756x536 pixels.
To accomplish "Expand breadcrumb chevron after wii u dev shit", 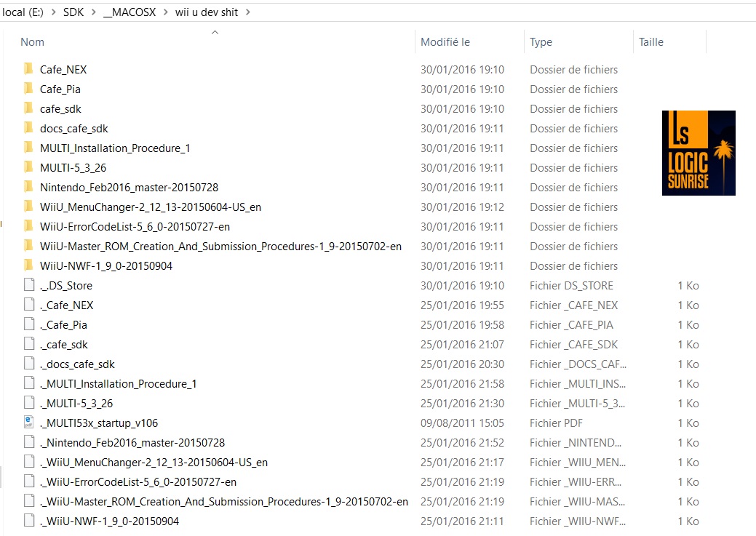I will (x=248, y=12).
